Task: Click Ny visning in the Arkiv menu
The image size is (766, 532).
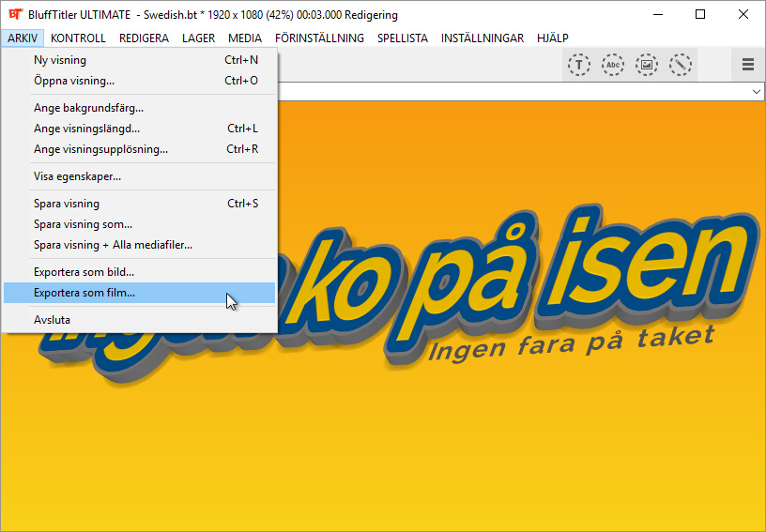Action: (60, 60)
